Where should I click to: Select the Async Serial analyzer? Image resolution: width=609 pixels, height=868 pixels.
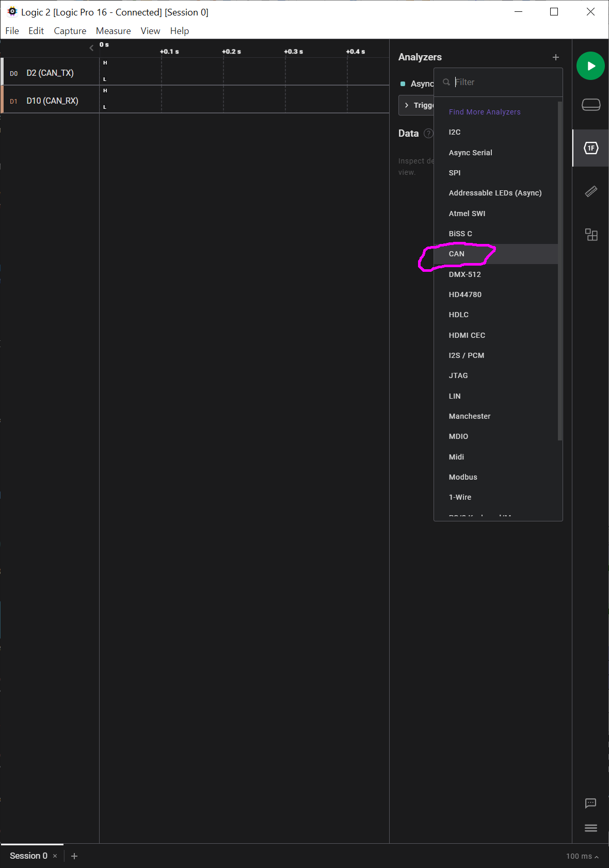pyautogui.click(x=496, y=153)
